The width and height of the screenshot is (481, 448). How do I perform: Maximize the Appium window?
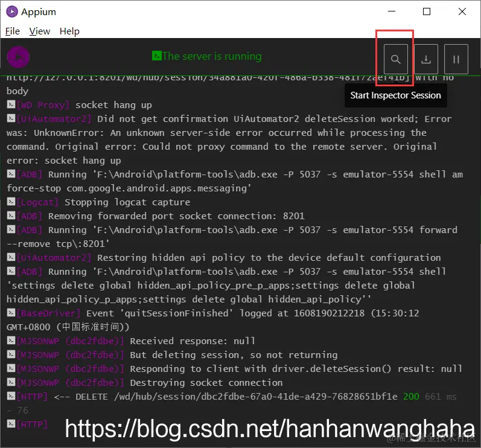point(427,11)
